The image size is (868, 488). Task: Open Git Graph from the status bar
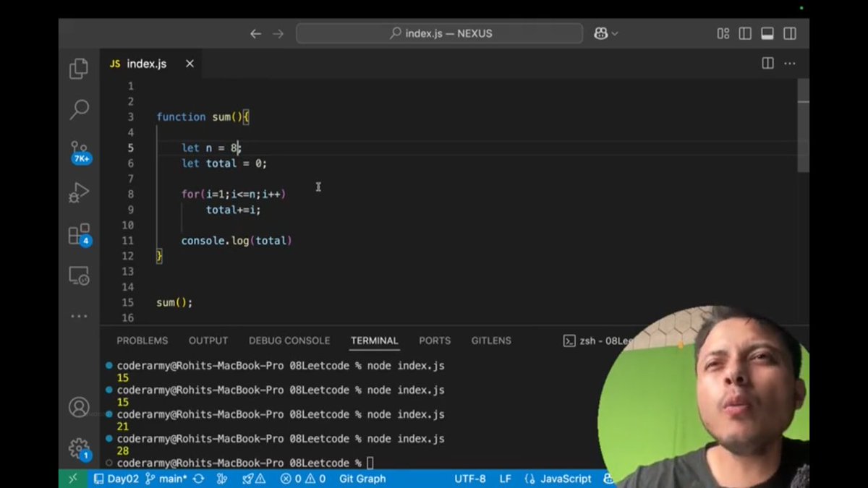coord(362,479)
